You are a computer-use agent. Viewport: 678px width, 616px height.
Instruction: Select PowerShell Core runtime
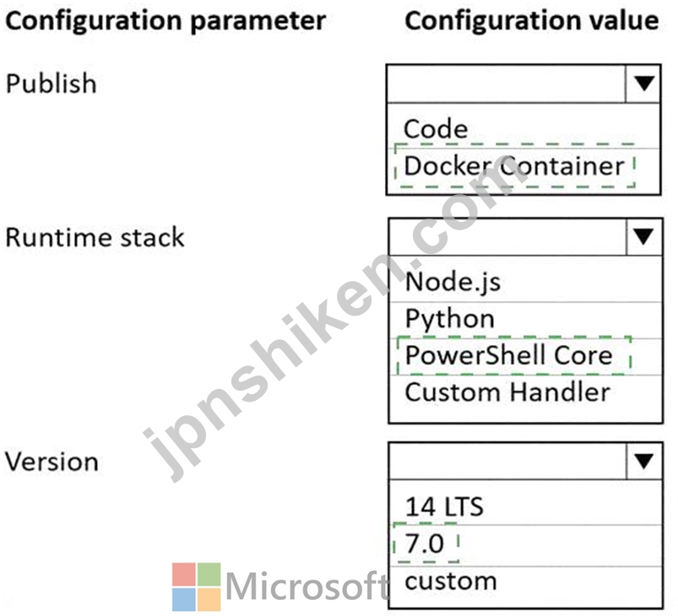click(508, 355)
